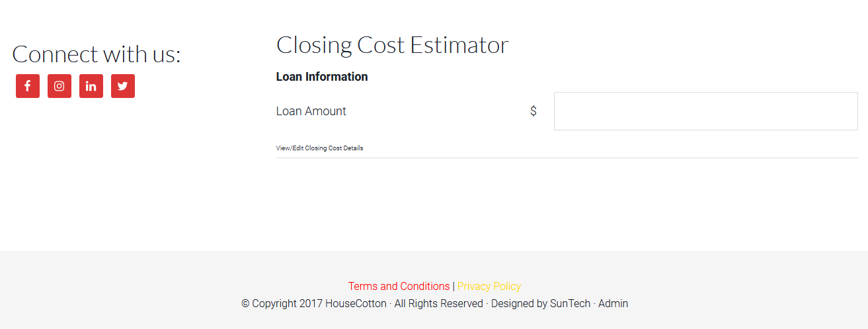
Task: Open the Privacy Policy link
Action: click(489, 287)
